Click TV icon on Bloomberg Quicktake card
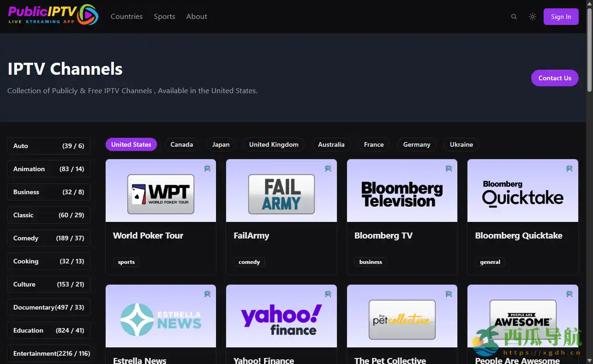 pos(569,168)
